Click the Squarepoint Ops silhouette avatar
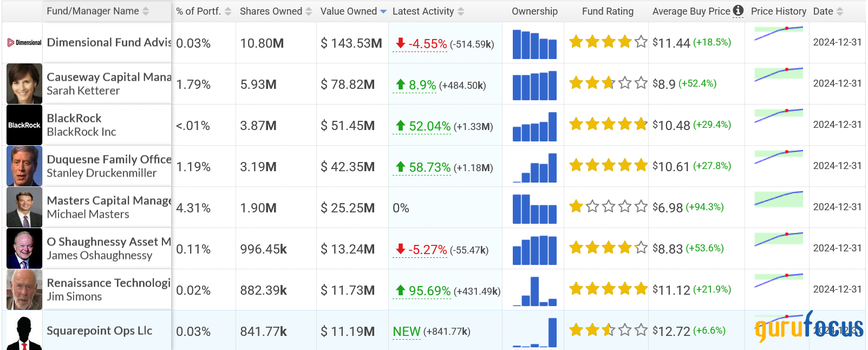The width and height of the screenshot is (868, 350). point(24,331)
